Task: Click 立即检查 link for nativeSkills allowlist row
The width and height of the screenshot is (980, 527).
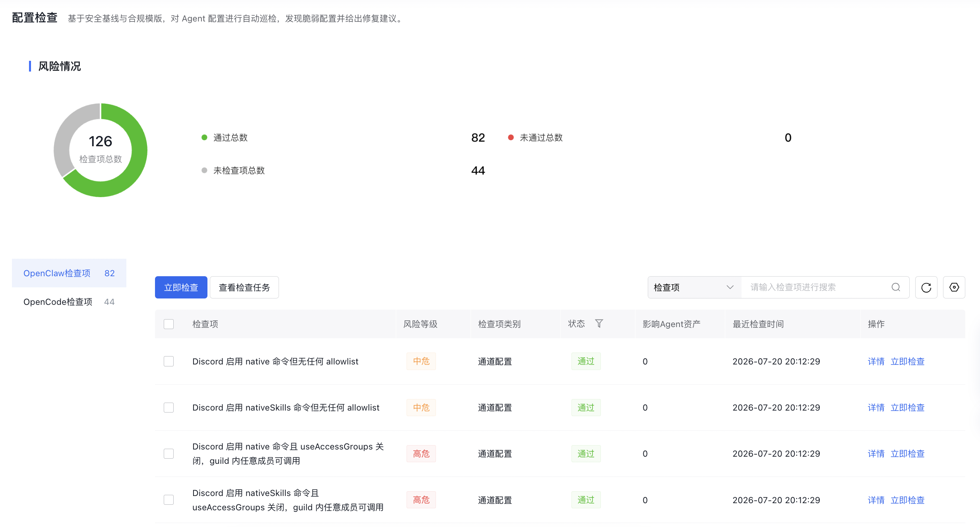Action: pyautogui.click(x=908, y=407)
